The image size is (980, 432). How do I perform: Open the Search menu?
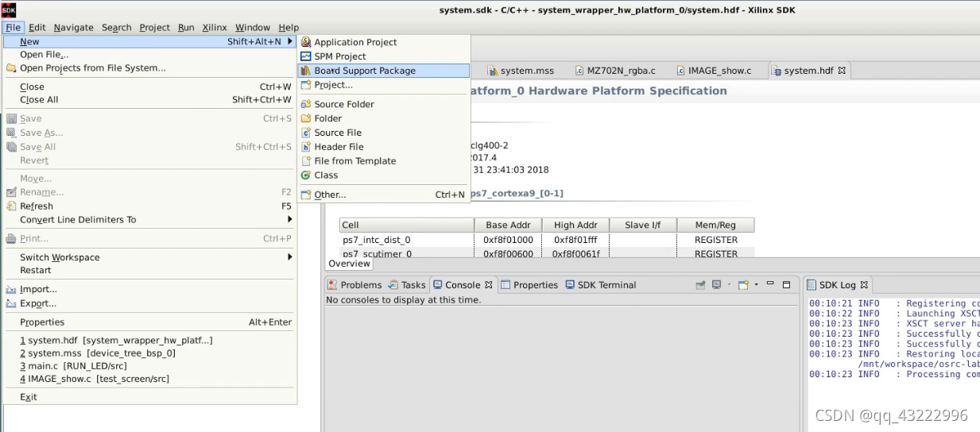(117, 27)
